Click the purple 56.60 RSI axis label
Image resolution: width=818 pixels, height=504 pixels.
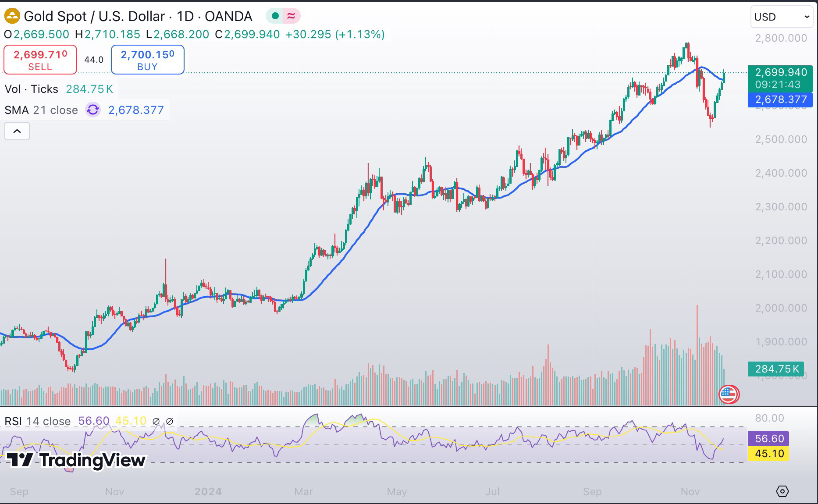pos(768,439)
